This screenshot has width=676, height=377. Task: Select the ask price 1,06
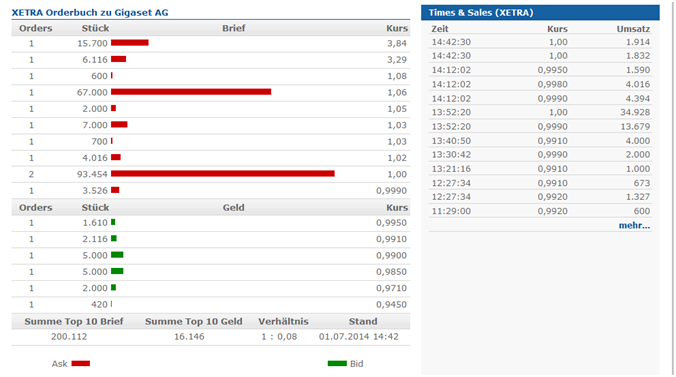(x=397, y=92)
